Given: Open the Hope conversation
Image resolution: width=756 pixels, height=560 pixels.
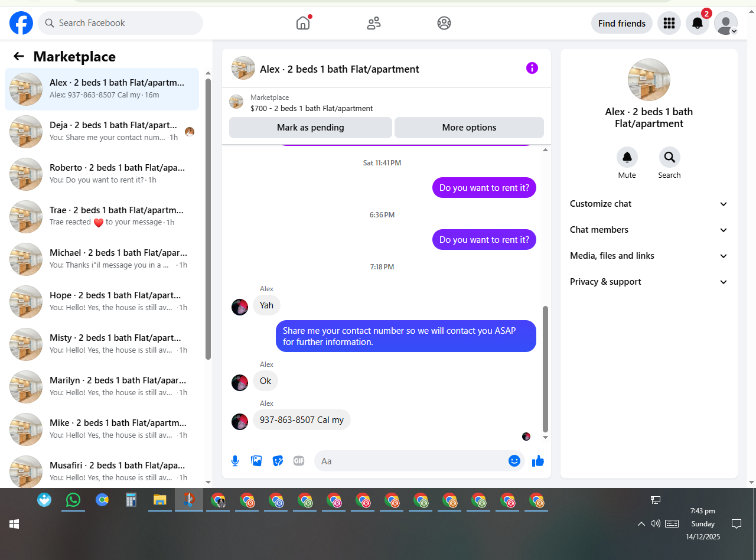Looking at the screenshot, I should (x=102, y=302).
